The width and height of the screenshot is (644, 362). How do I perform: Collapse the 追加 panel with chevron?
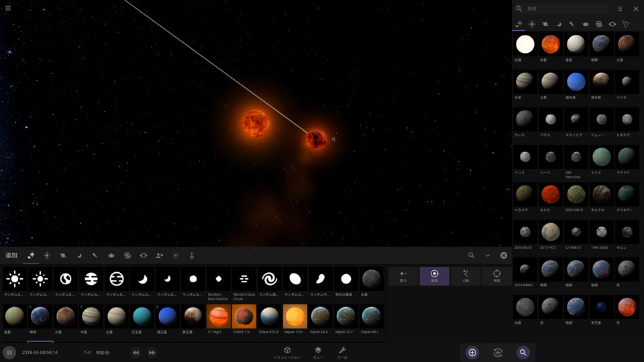[x=488, y=255]
